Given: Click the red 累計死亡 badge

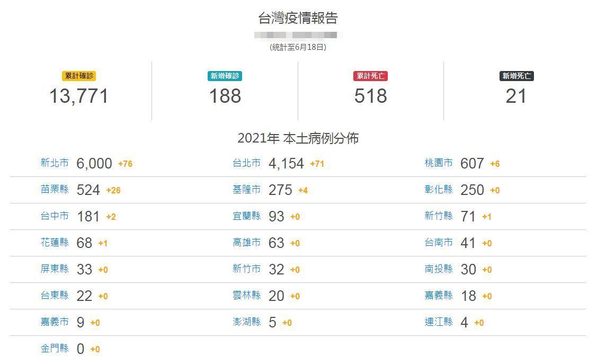Looking at the screenshot, I should [x=371, y=76].
